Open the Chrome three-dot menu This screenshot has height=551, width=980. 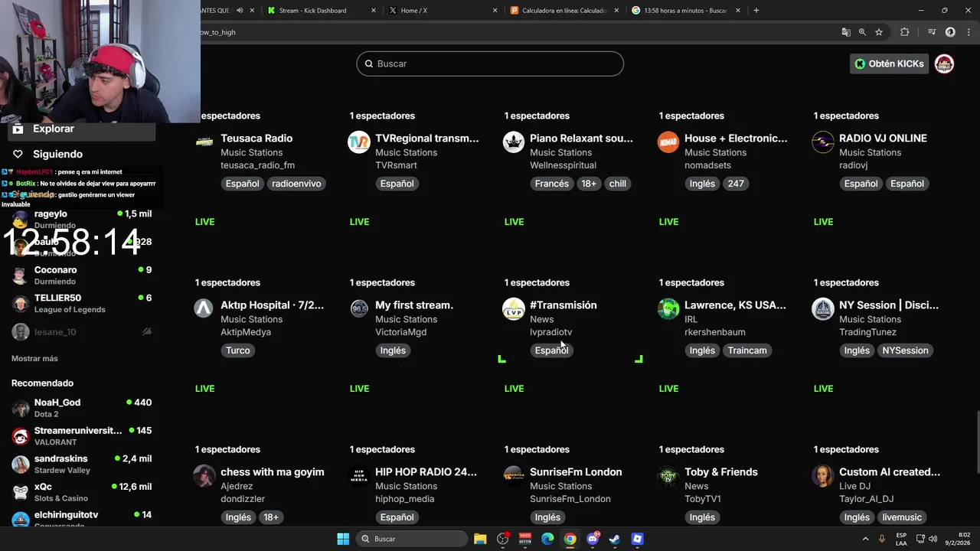pos(967,32)
